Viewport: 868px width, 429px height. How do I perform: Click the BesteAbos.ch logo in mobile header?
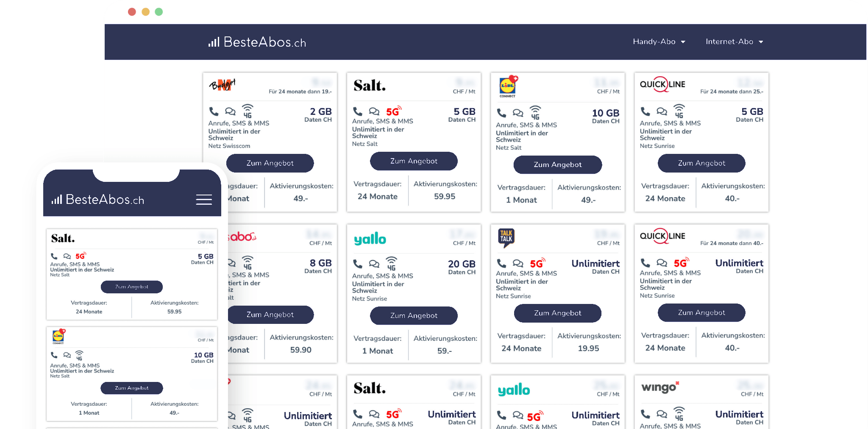click(x=98, y=200)
